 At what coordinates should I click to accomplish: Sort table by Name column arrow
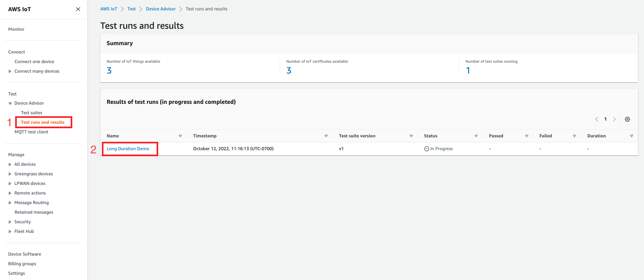[180, 136]
